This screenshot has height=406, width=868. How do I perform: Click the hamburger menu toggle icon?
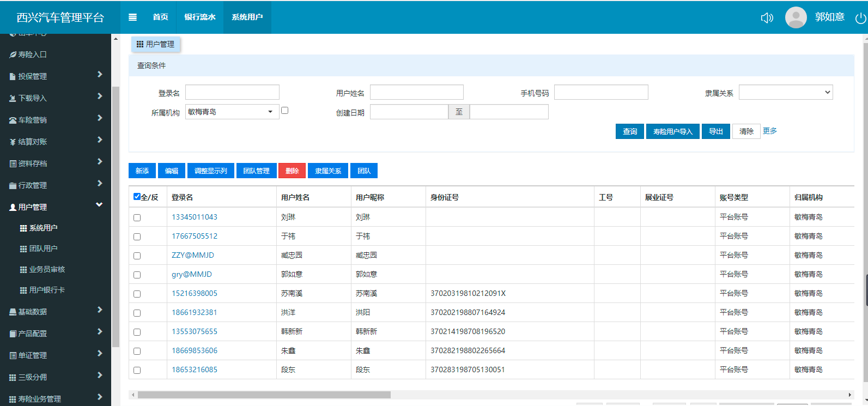pos(132,17)
